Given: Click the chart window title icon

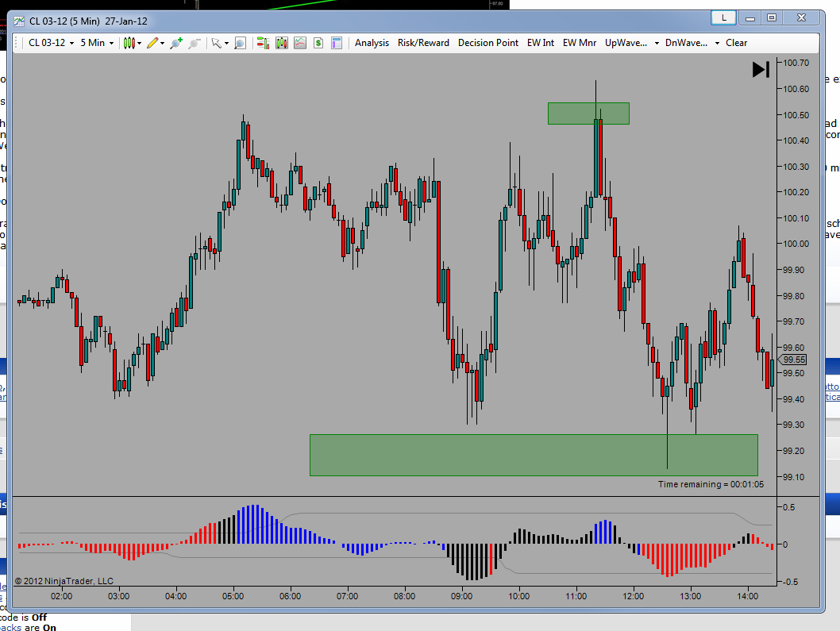Looking at the screenshot, I should (19, 21).
